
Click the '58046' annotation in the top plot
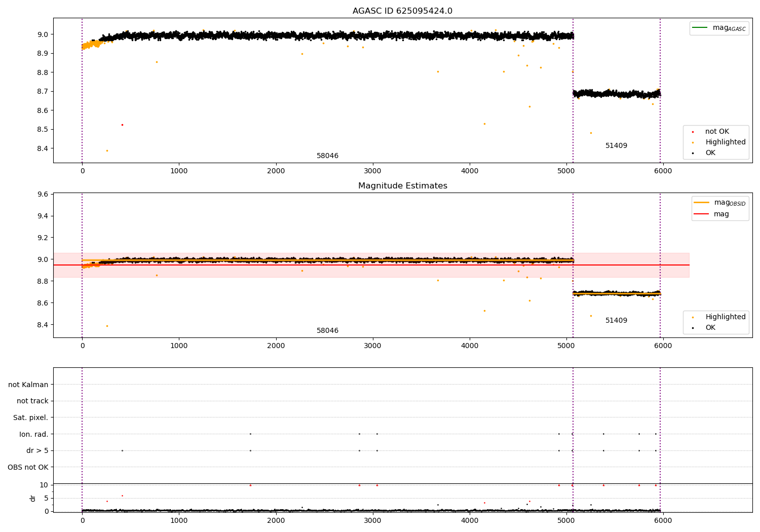327,156
